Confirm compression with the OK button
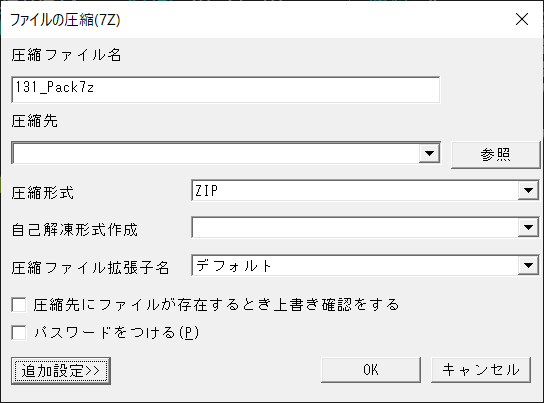Image resolution: width=544 pixels, height=403 pixels. pos(371,370)
